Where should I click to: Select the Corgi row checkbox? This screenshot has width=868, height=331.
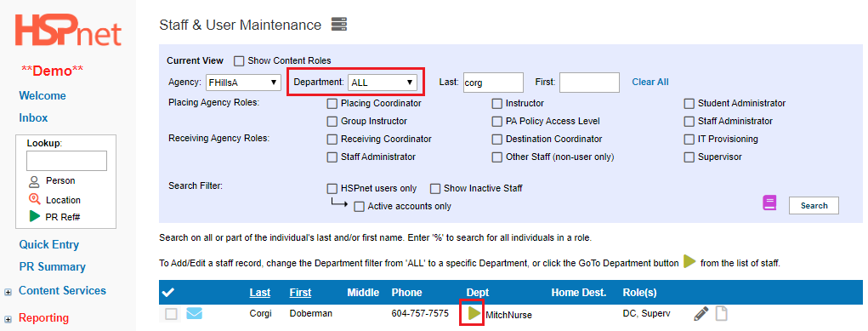171,314
